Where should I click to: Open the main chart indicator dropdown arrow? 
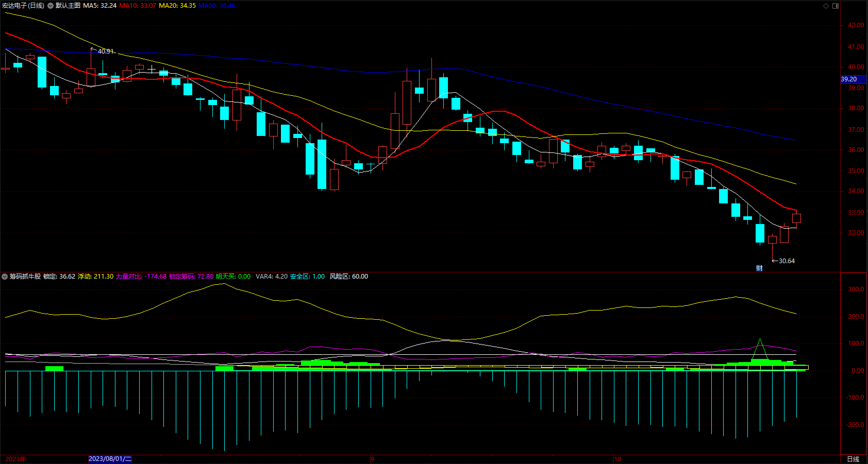coord(51,6)
